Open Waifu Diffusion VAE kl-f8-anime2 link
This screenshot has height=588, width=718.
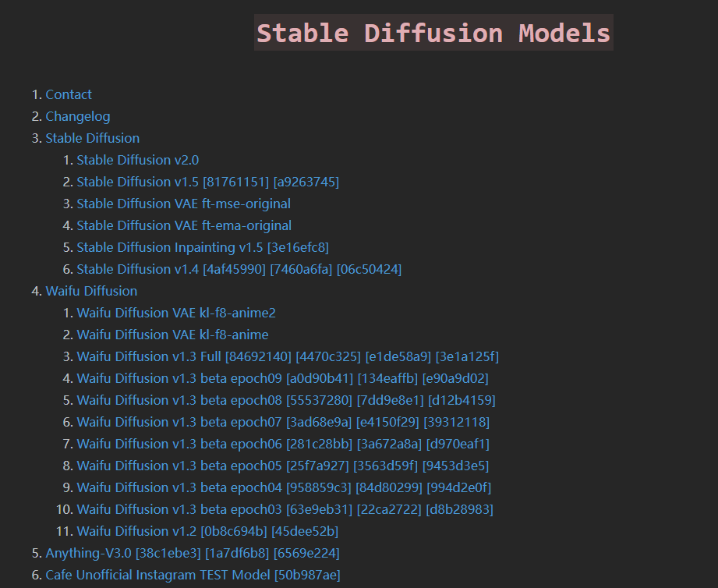click(x=176, y=313)
